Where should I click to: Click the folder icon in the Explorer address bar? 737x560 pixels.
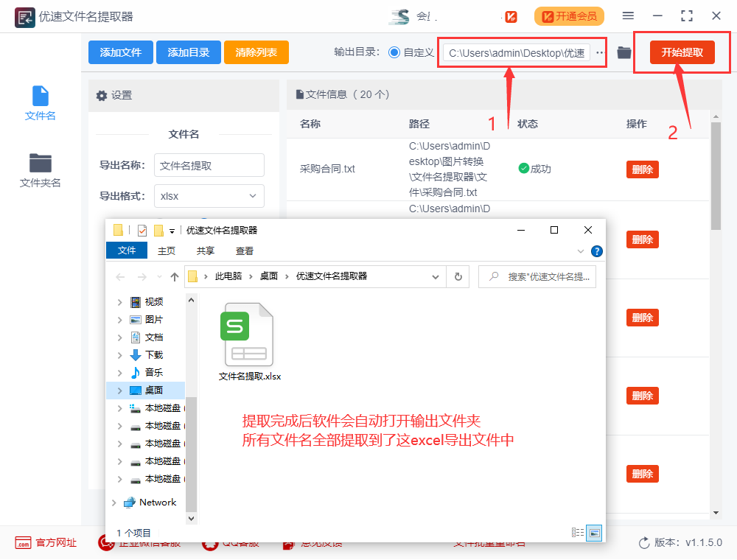point(192,276)
